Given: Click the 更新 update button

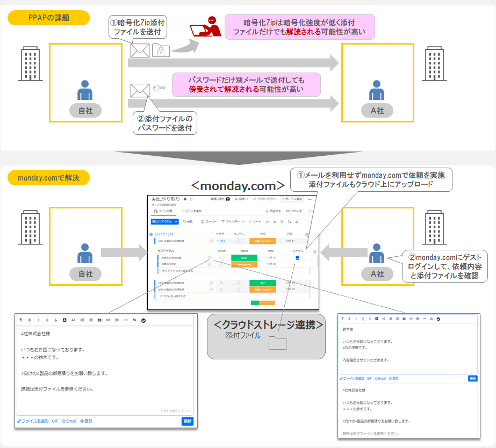Looking at the screenshot, I should pyautogui.click(x=188, y=421).
